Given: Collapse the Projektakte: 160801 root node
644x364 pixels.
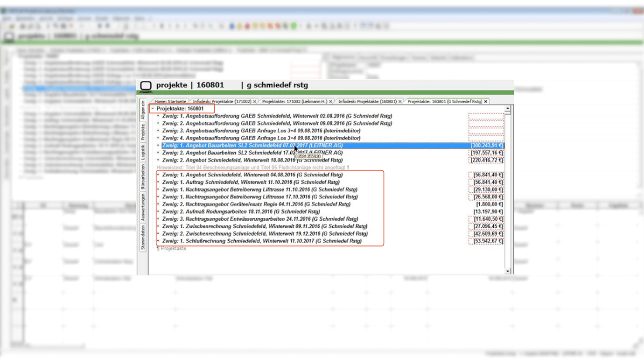Looking at the screenshot, I should tap(153, 109).
